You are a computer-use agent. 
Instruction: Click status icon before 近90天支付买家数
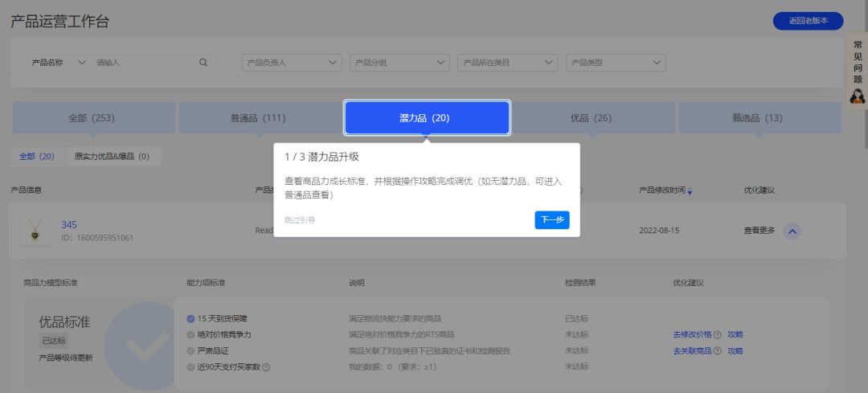click(x=191, y=367)
